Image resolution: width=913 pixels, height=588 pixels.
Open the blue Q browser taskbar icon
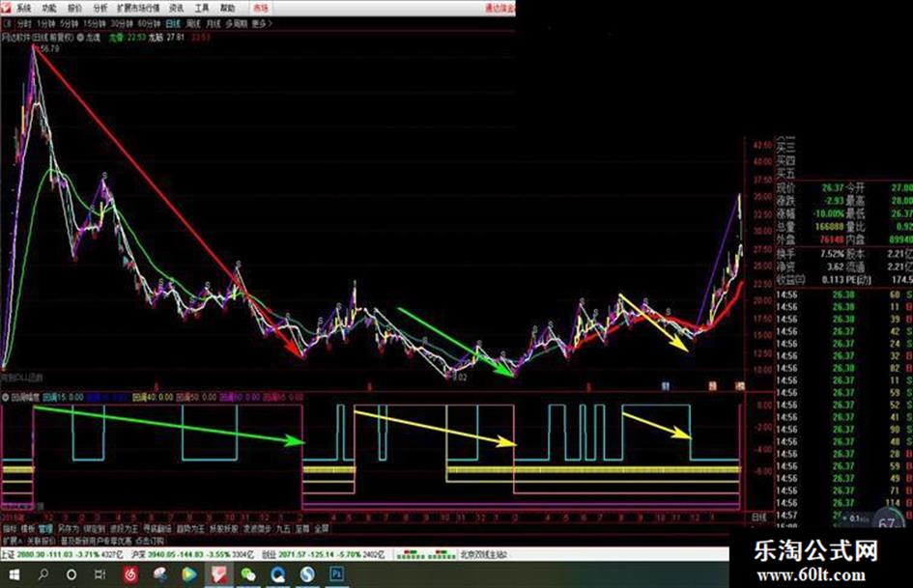pos(277,574)
